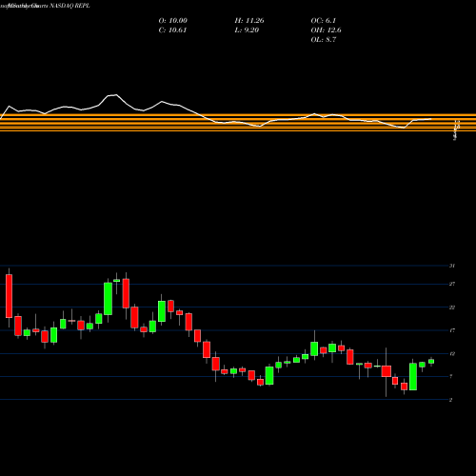Select the open value 'O: 10.00'
This screenshot has height=476, width=476.
coord(173,21)
